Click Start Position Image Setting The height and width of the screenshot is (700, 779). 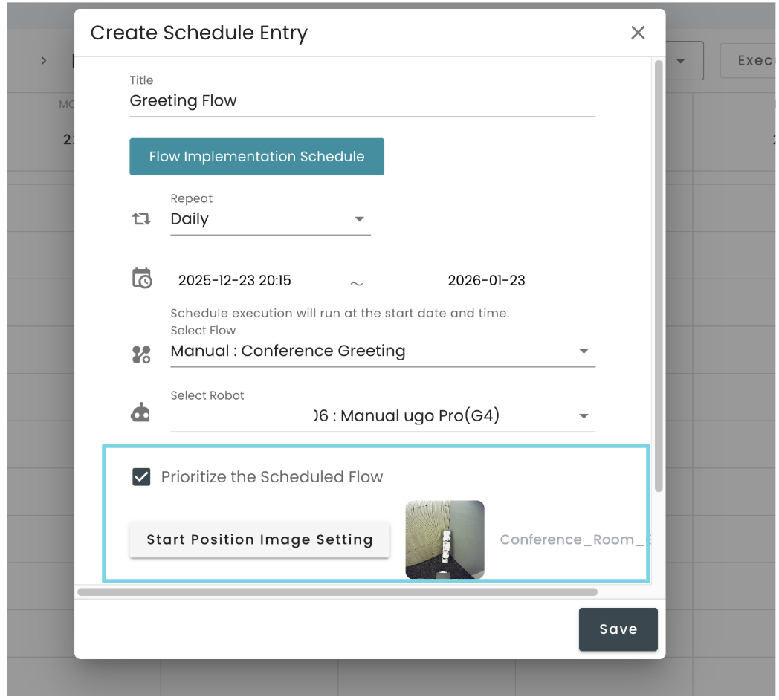(259, 539)
